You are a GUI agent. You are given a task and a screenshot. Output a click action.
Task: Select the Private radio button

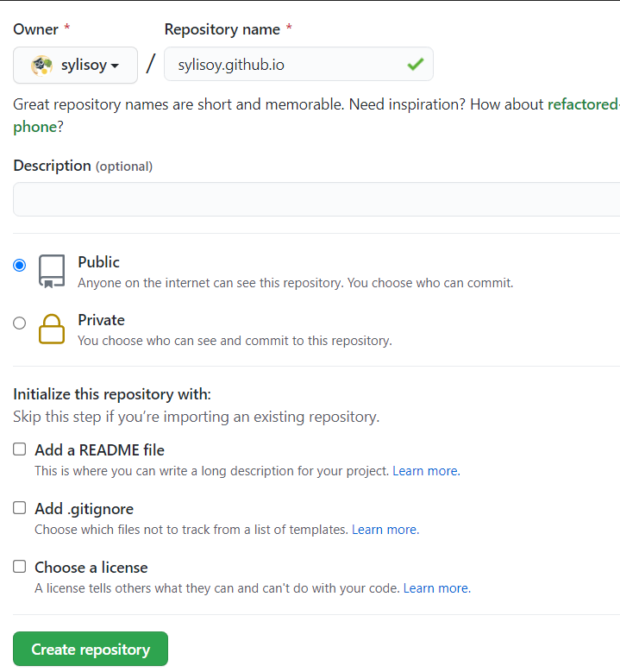tap(20, 323)
